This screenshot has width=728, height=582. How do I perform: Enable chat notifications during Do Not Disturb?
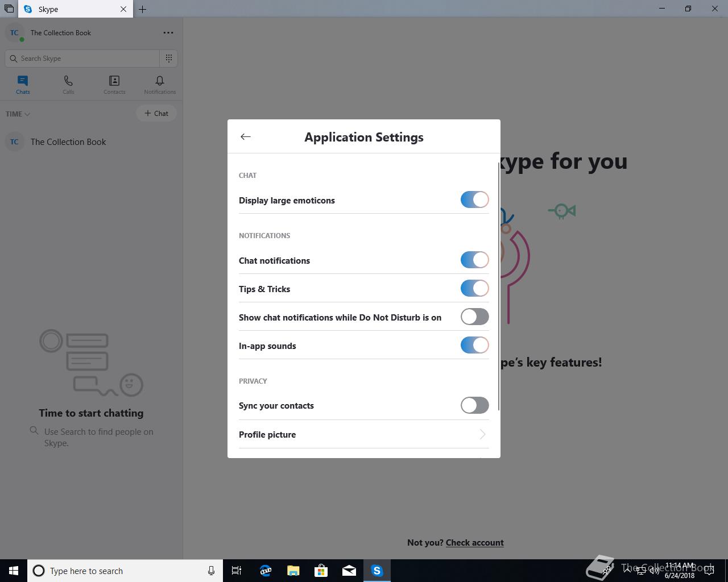(x=475, y=317)
